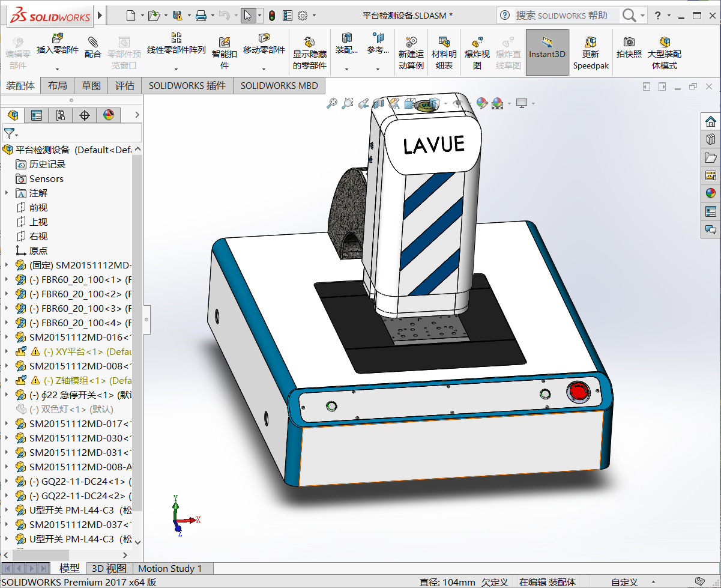Click the 自定义 status bar unit button
The image size is (721, 588).
pyautogui.click(x=624, y=582)
